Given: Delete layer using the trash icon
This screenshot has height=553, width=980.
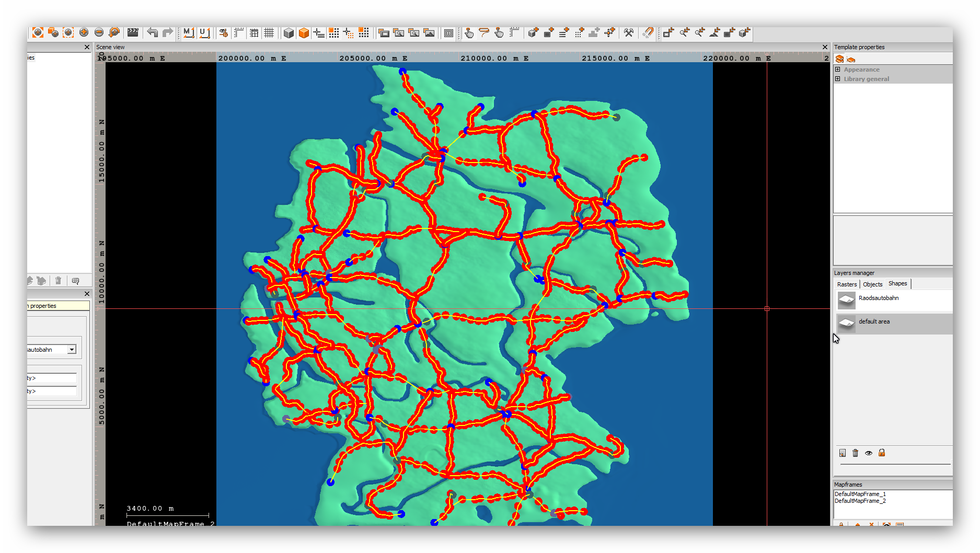Looking at the screenshot, I should [x=855, y=453].
